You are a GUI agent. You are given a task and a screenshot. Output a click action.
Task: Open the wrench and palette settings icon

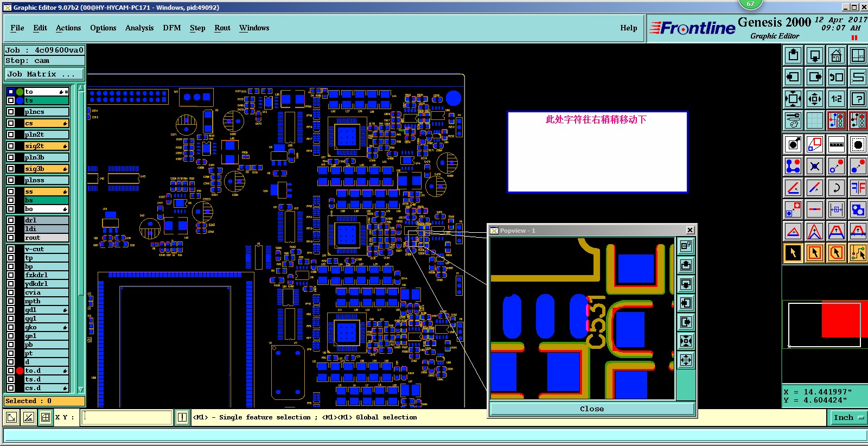[793, 120]
